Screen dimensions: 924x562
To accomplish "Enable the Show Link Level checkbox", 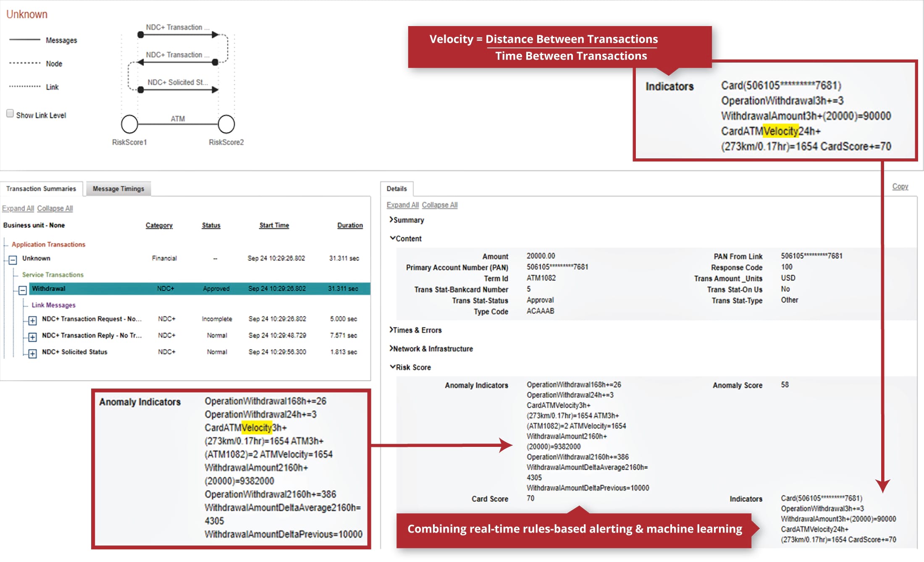I will coord(10,113).
